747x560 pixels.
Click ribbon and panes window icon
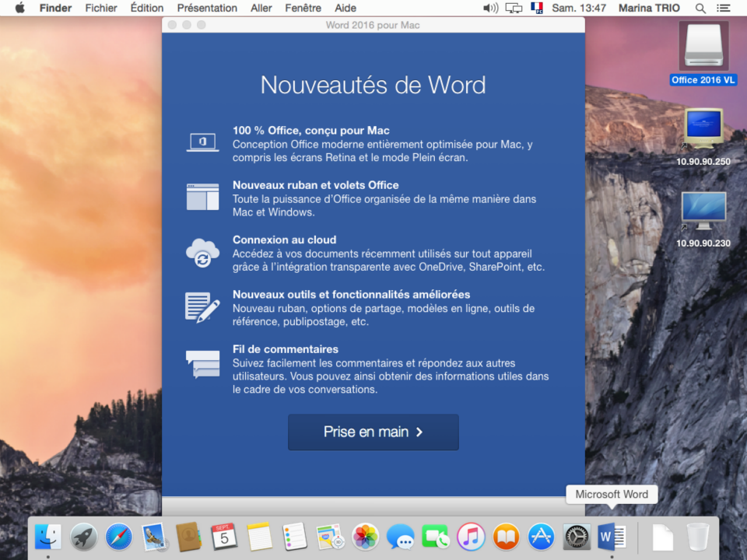(202, 197)
